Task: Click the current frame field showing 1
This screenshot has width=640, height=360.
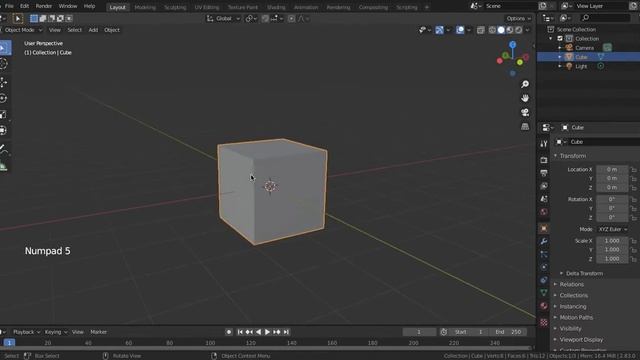Action: [419, 332]
